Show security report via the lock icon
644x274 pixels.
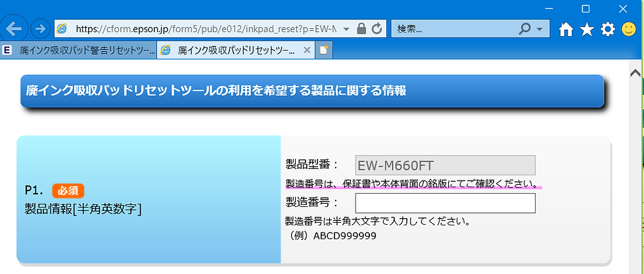point(361,28)
